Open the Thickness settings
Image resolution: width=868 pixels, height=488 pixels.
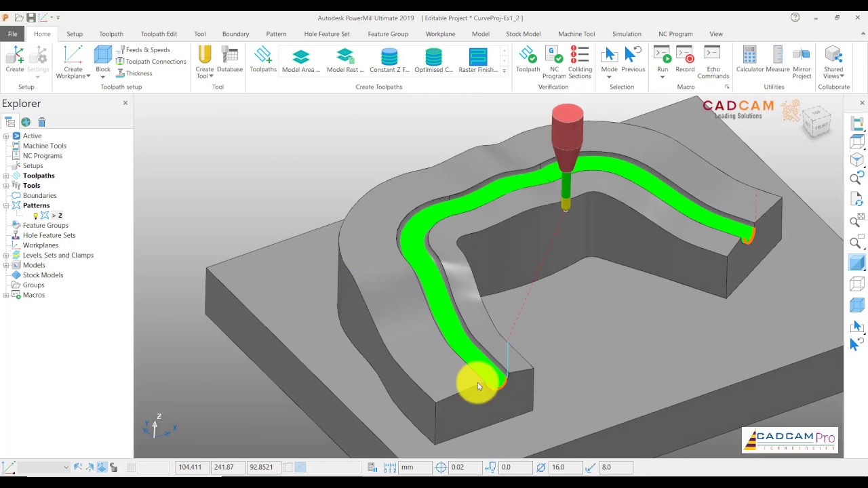coord(134,73)
